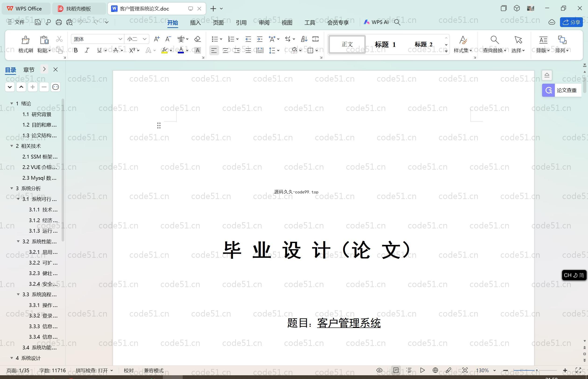Toggle Align left paragraph button

pyautogui.click(x=214, y=50)
